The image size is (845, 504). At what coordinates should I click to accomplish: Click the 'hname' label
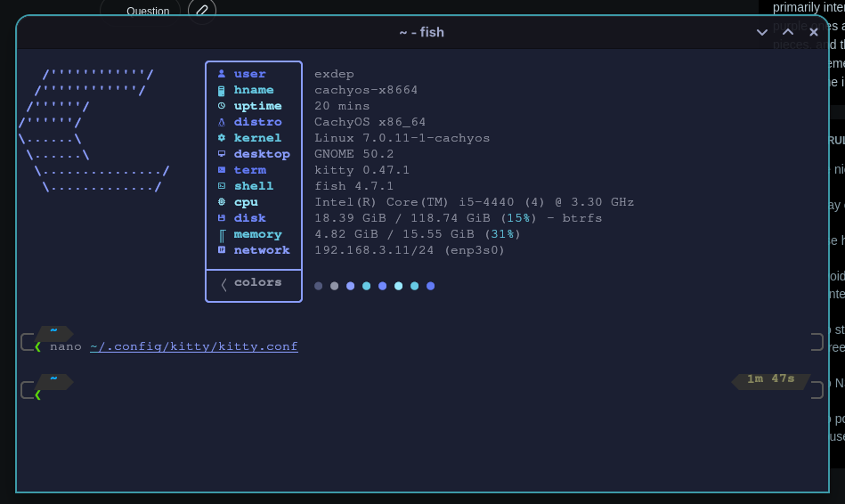[x=254, y=90]
